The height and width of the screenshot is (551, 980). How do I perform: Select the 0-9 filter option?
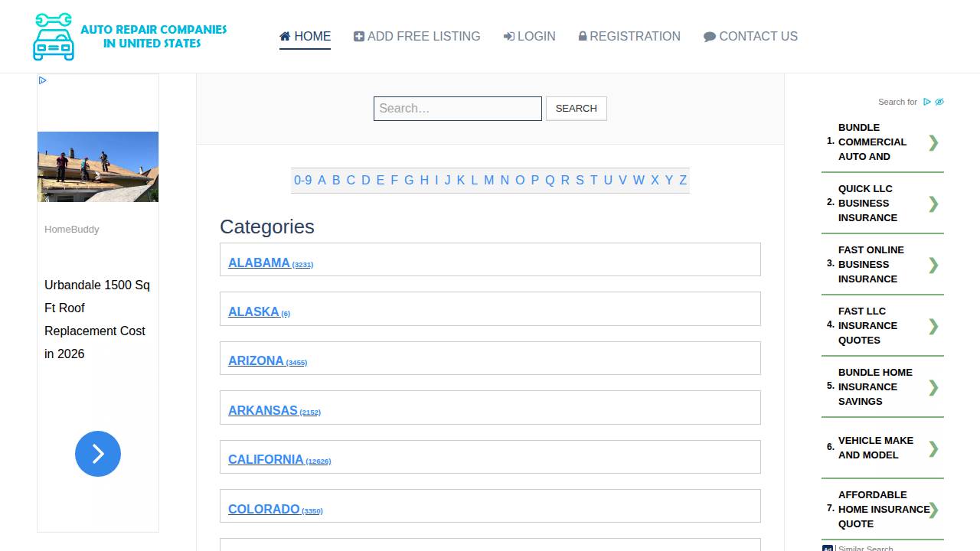(x=304, y=180)
